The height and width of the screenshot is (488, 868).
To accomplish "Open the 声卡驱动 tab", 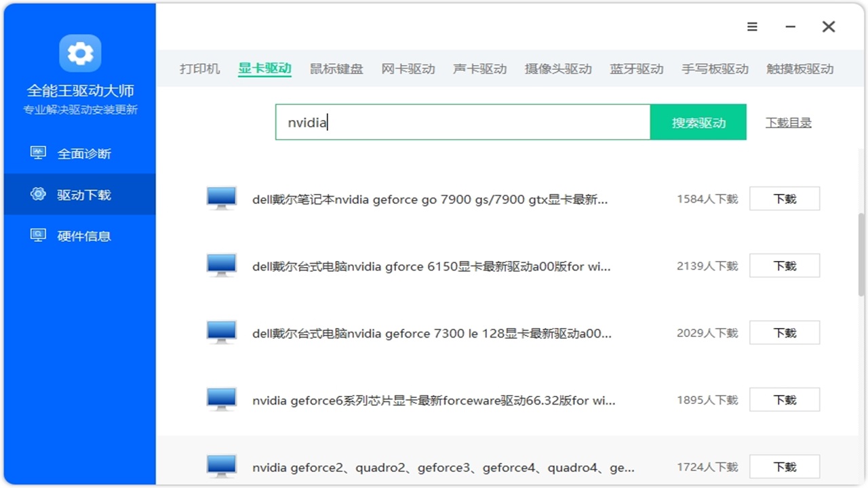I will click(479, 68).
